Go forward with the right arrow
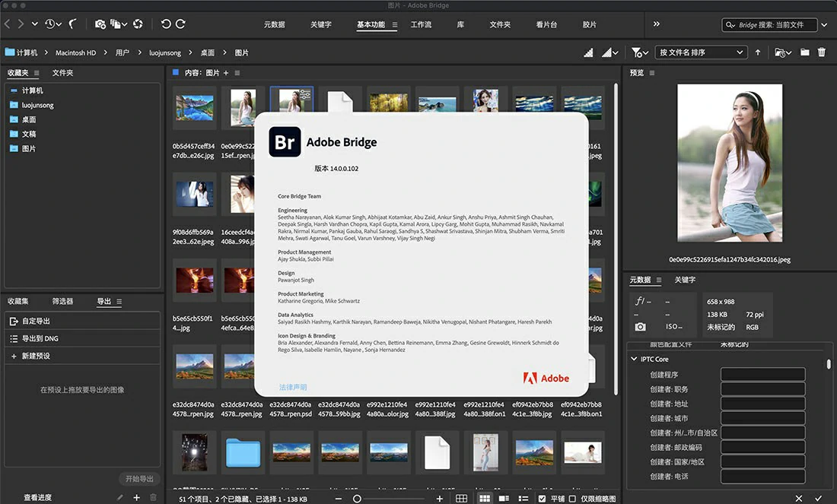The height and width of the screenshot is (504, 837). [x=21, y=24]
